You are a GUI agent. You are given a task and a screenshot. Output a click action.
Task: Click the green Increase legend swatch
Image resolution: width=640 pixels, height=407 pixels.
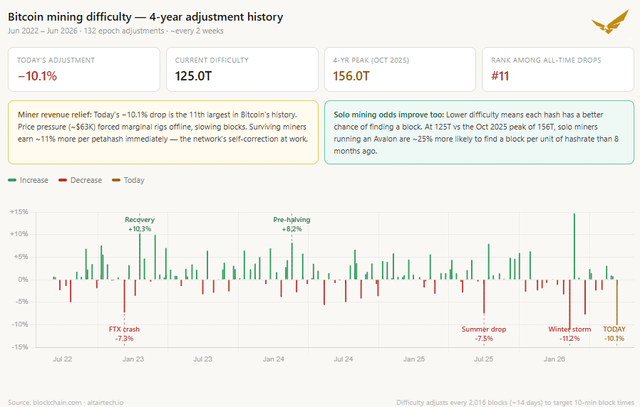(12, 180)
